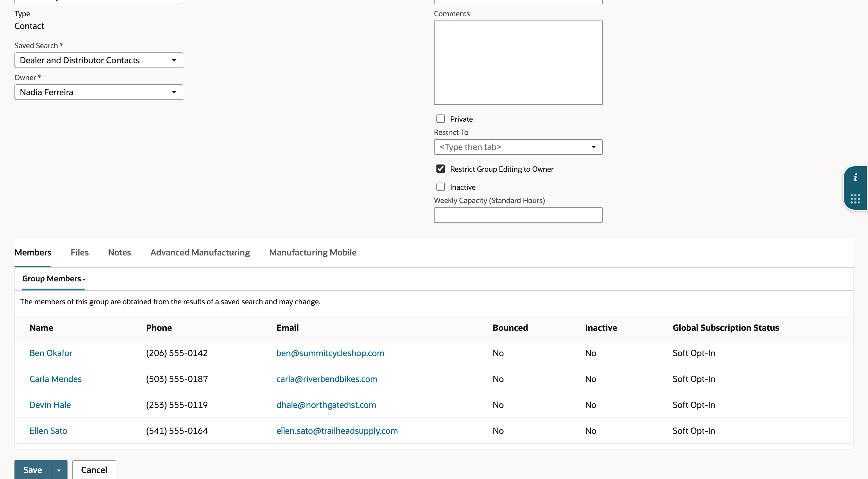Viewport: 868px width, 479px height.
Task: Click the Phone column header
Action: (x=159, y=328)
